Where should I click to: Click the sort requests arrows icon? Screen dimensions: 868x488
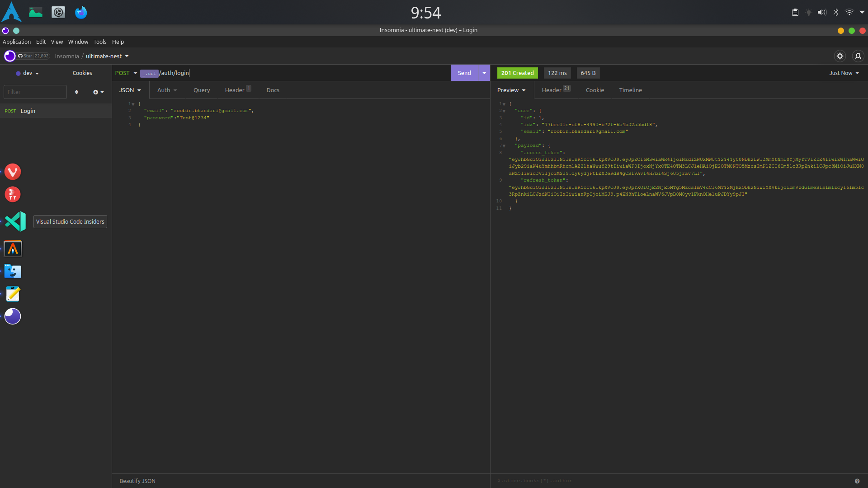click(x=76, y=92)
